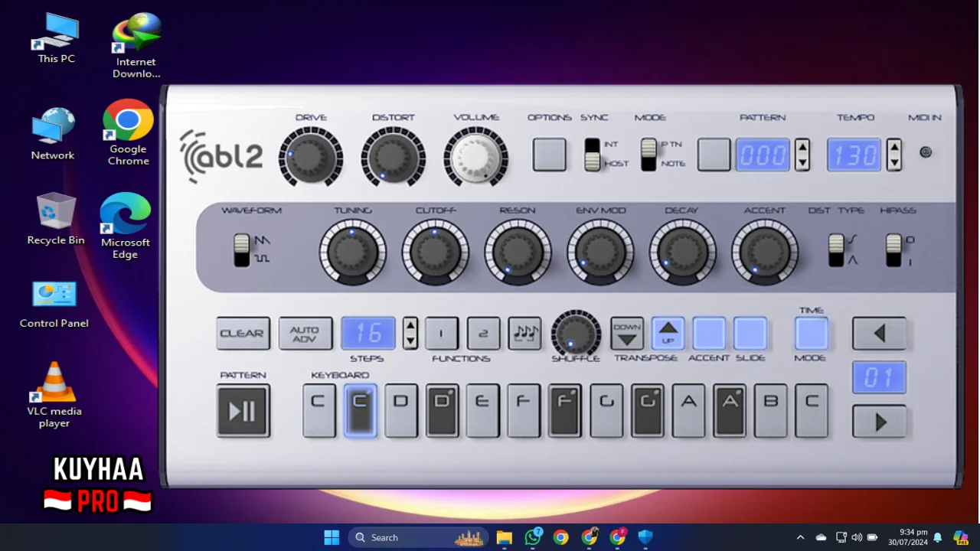Image resolution: width=980 pixels, height=551 pixels.
Task: Toggle the Dist Type switch
Action: [836, 250]
